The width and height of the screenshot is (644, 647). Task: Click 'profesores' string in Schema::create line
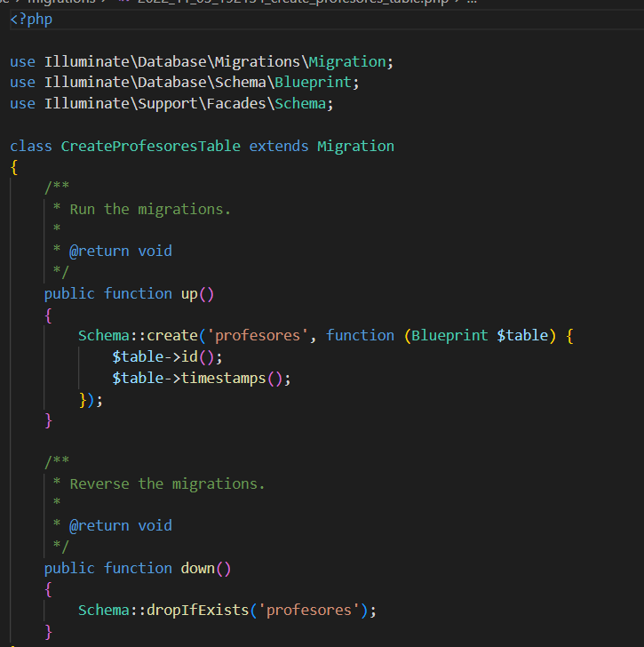[258, 335]
